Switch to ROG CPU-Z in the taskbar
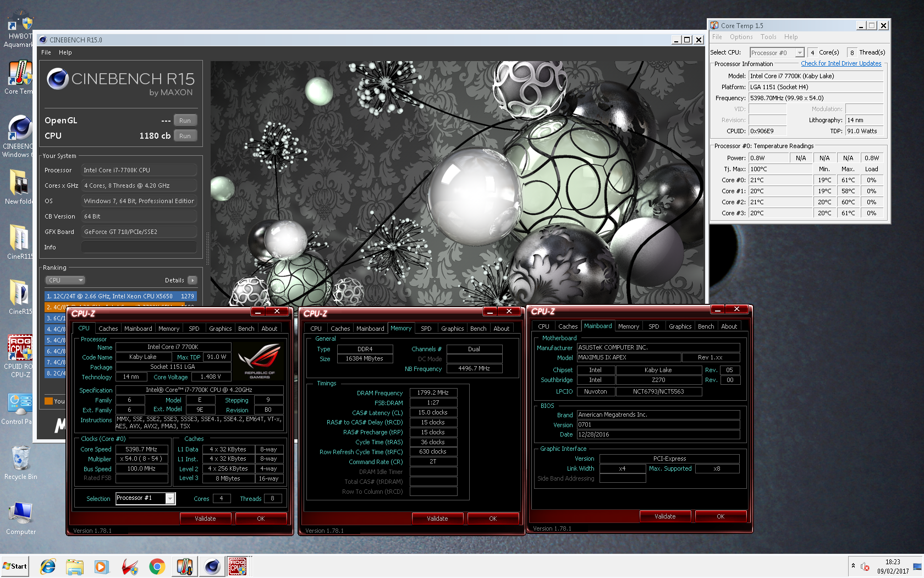 pos(238,566)
